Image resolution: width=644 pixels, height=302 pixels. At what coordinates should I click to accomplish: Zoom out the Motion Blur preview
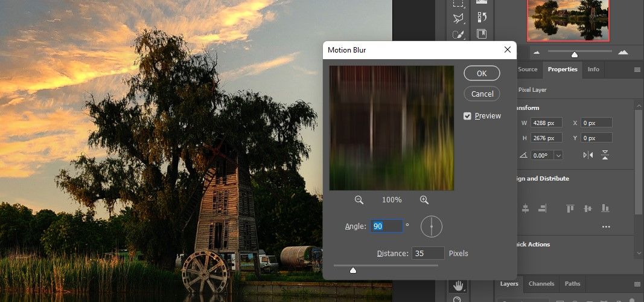pyautogui.click(x=359, y=200)
